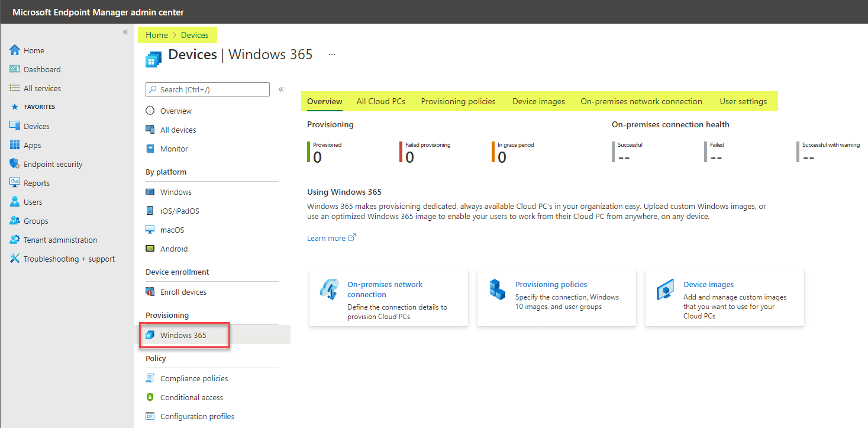Click the Learn more link

coord(327,237)
